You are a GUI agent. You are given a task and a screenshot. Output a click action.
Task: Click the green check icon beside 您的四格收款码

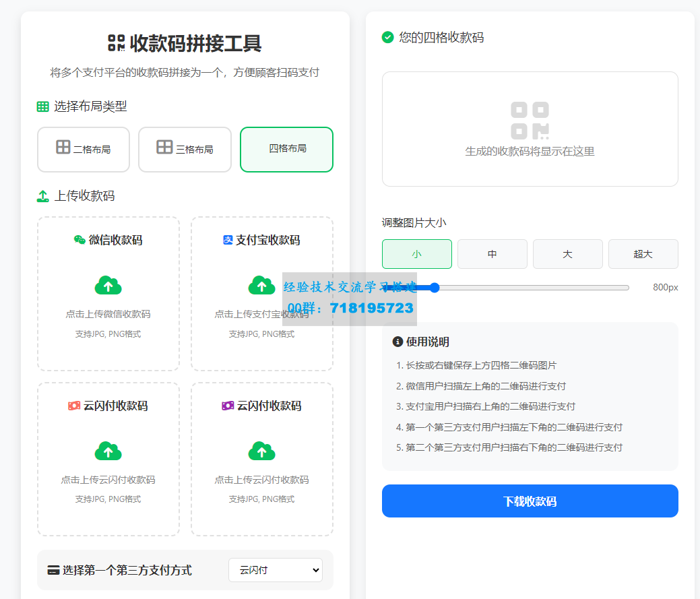click(388, 37)
